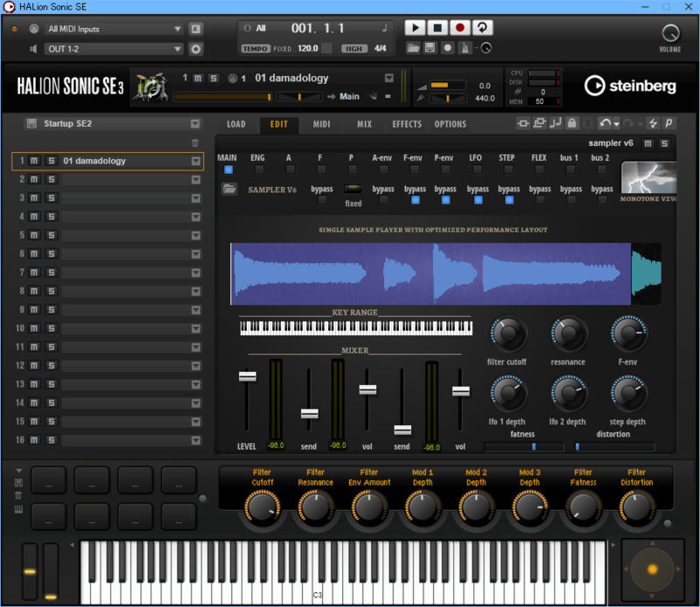The height and width of the screenshot is (607, 700).
Task: Save the MIDI file with the disk icon
Action: point(430,48)
